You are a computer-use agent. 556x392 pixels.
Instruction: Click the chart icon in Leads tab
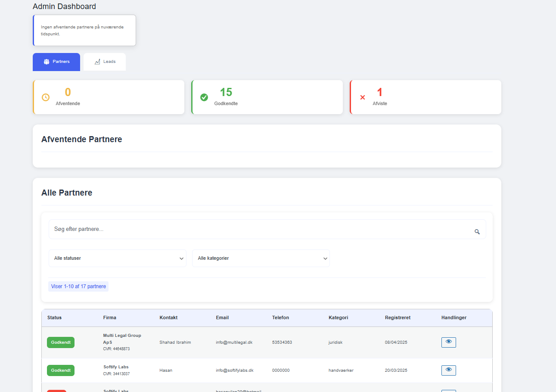[x=97, y=62]
